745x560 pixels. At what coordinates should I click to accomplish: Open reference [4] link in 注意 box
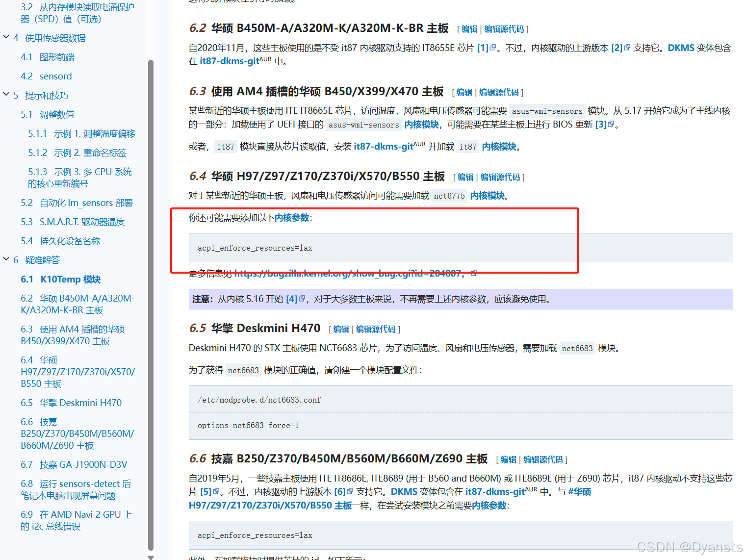tap(295, 299)
